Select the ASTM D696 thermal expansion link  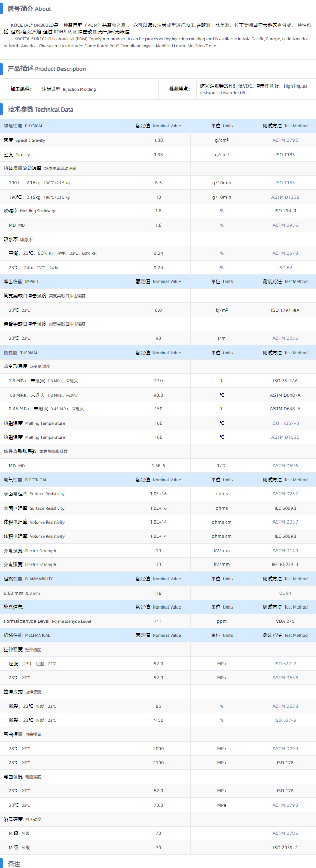click(285, 466)
